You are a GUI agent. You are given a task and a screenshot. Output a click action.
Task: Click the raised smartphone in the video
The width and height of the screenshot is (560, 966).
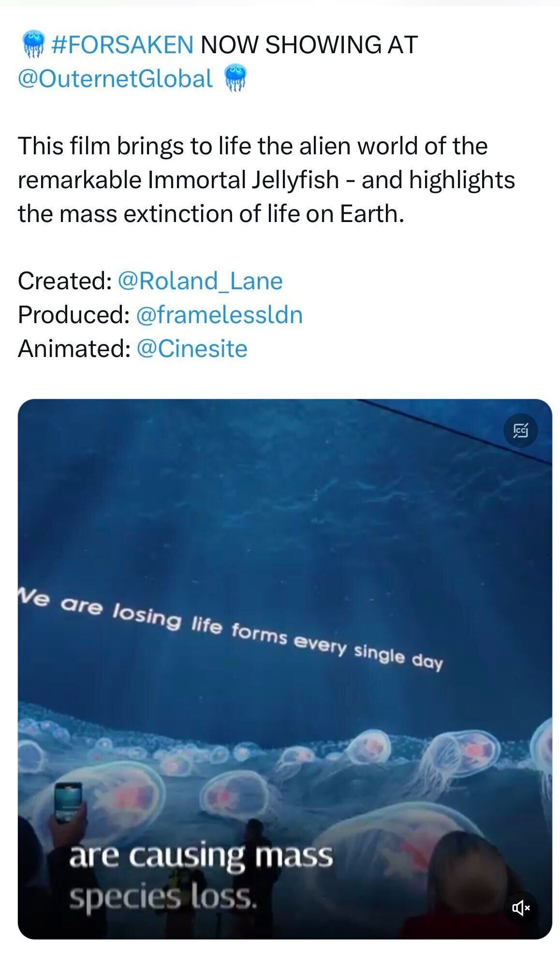click(67, 803)
